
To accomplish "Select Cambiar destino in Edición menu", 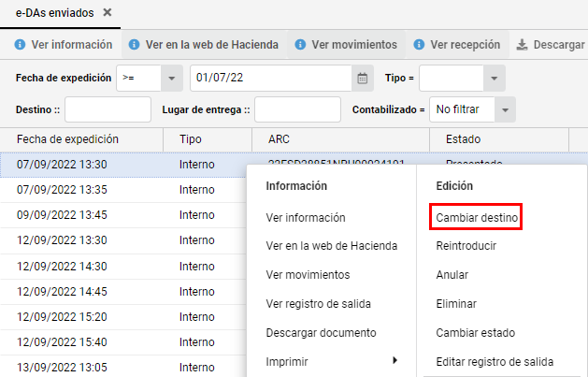I will pos(477,218).
